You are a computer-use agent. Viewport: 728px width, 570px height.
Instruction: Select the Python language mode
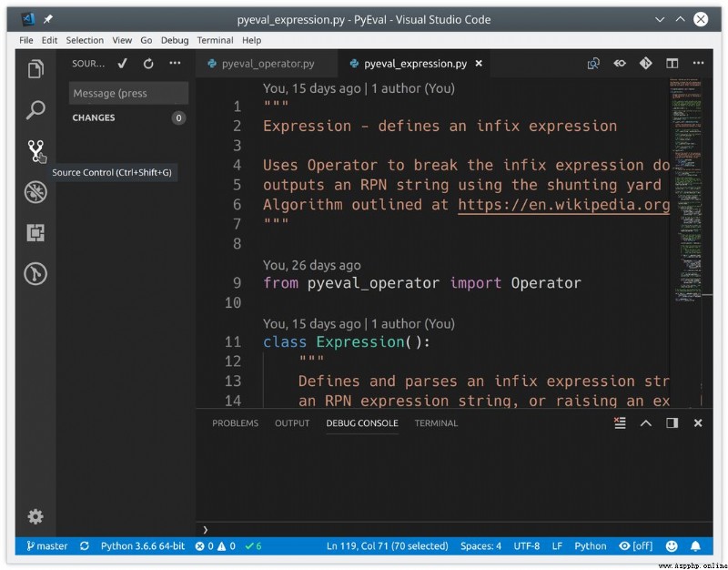[x=590, y=546]
